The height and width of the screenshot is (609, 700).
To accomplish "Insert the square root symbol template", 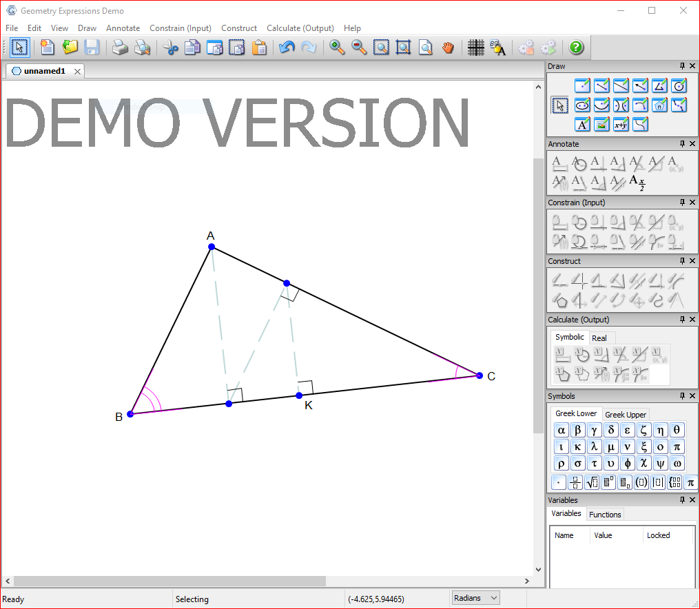I will [591, 482].
